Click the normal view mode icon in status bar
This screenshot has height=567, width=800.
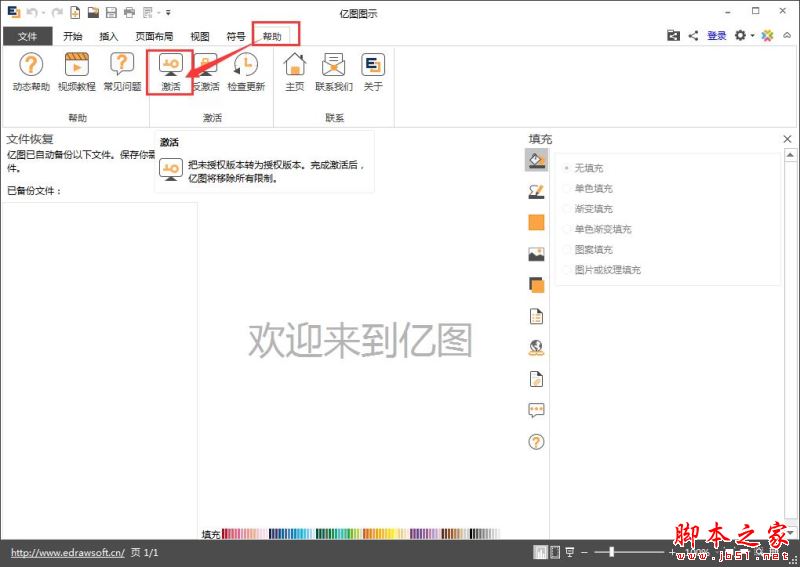tap(540, 552)
